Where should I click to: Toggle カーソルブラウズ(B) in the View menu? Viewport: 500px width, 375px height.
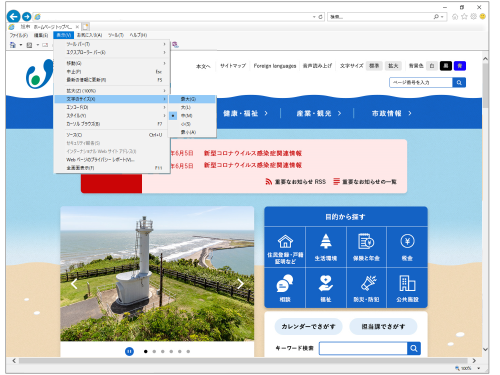pos(112,124)
